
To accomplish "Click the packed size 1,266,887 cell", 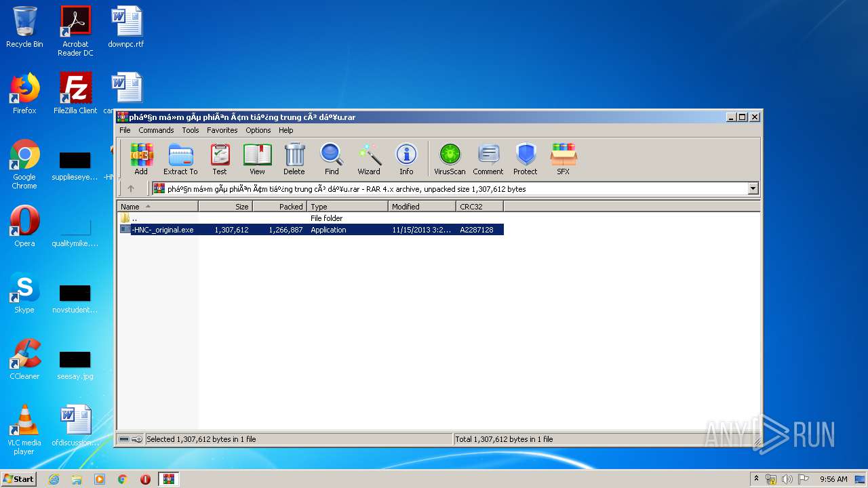I will pyautogui.click(x=285, y=230).
